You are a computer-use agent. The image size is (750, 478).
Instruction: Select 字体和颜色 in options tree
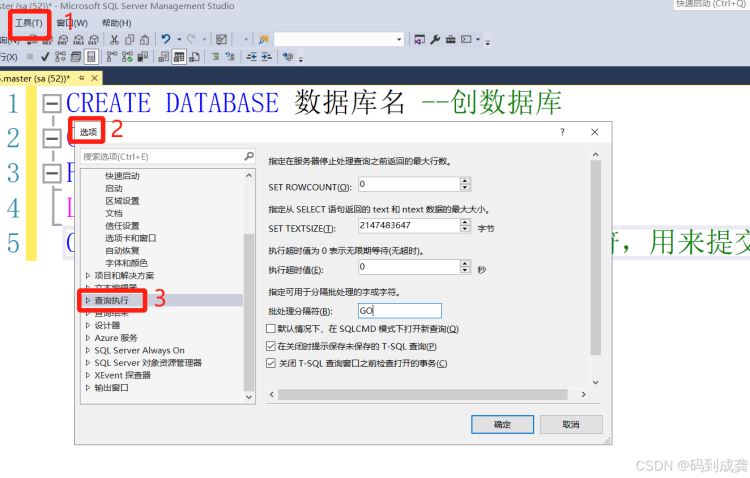[x=126, y=263]
